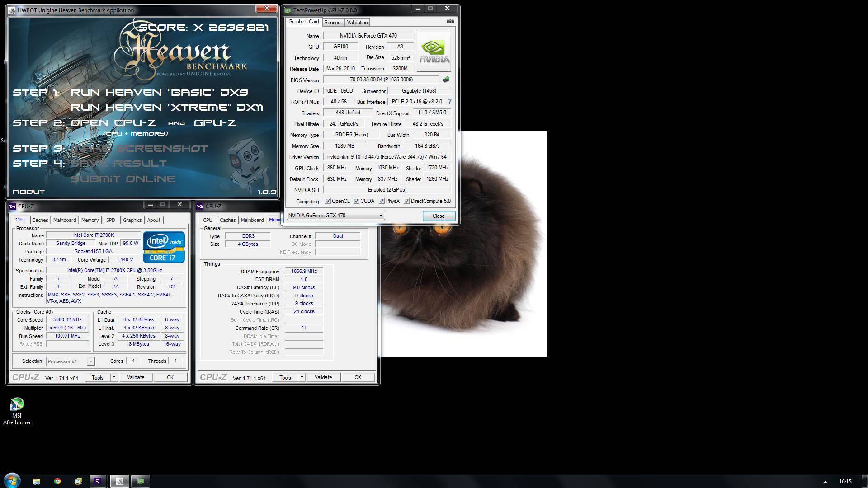The height and width of the screenshot is (488, 868).
Task: Click Validate in the left CPU-Z window
Action: tap(136, 377)
